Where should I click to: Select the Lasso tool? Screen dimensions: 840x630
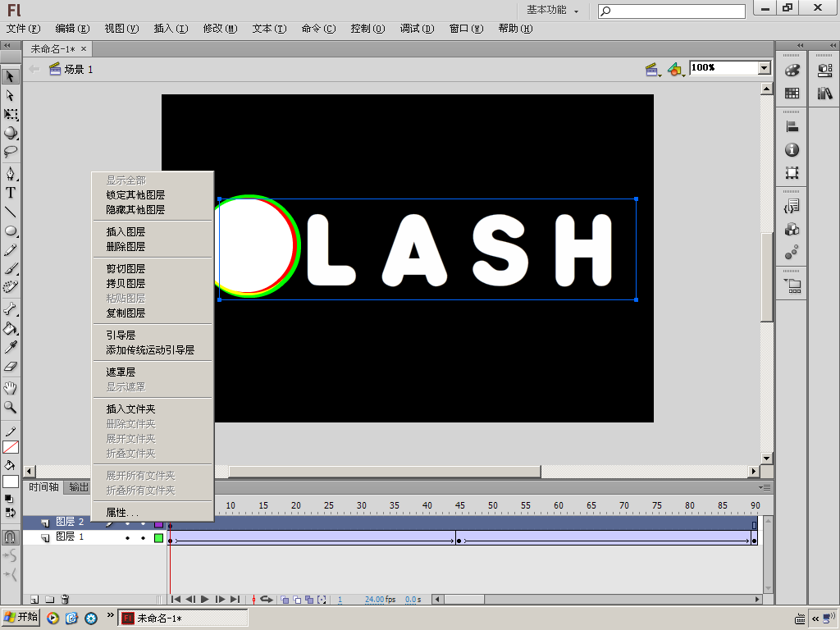[x=10, y=152]
